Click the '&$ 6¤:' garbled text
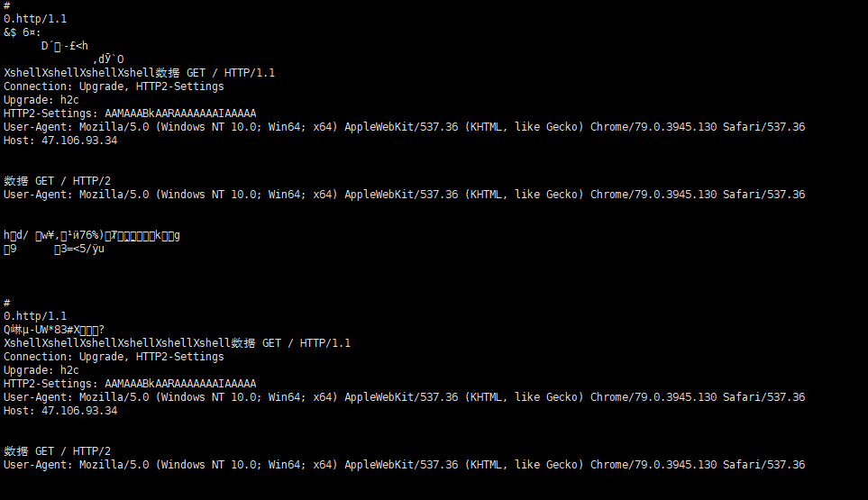The width and height of the screenshot is (868, 500). pos(23,32)
